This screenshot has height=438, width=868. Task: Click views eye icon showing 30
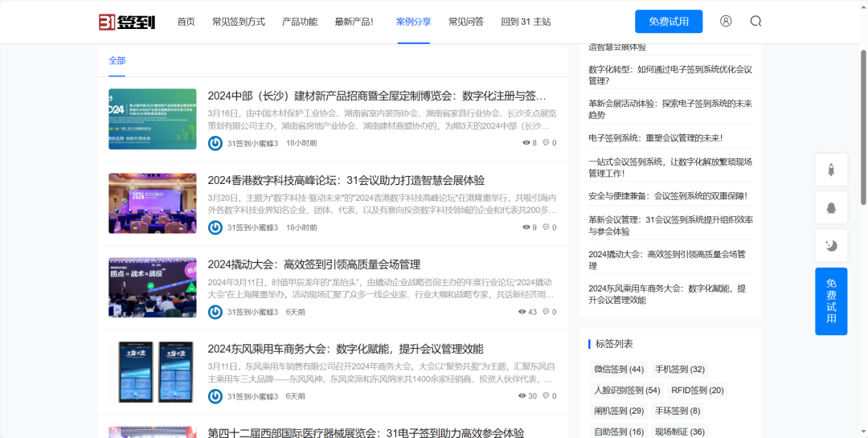(x=522, y=396)
